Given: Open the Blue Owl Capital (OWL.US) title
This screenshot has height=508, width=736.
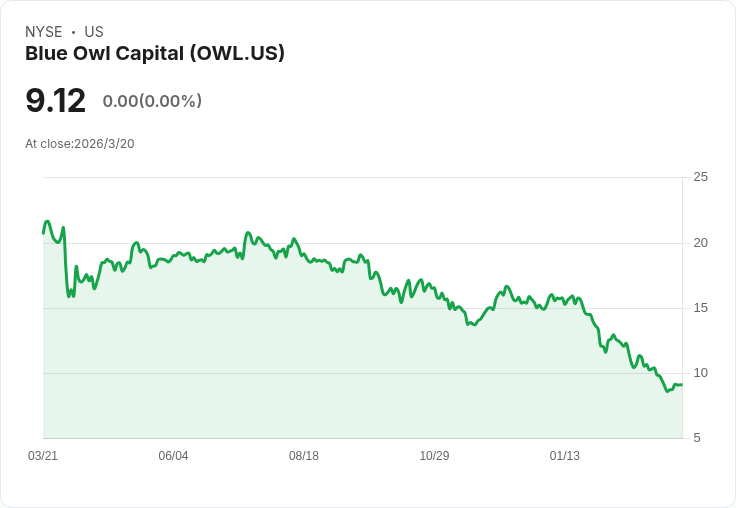Looking at the screenshot, I should click(155, 54).
